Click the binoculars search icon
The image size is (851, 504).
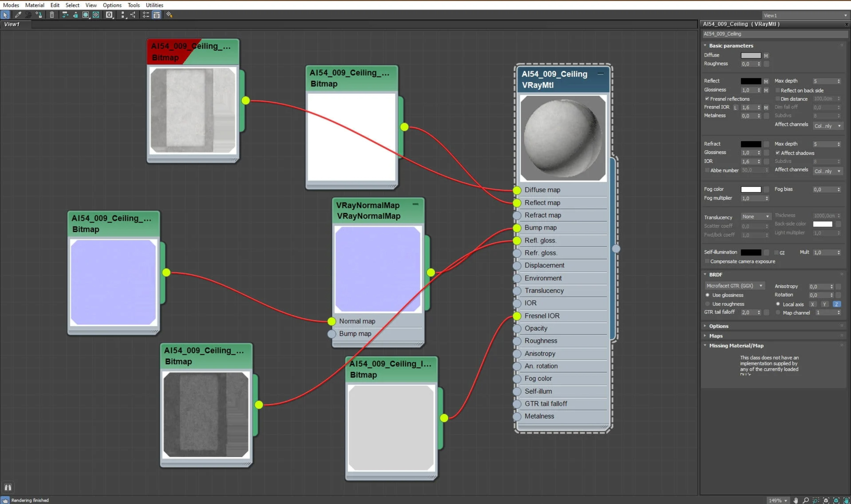(8, 487)
